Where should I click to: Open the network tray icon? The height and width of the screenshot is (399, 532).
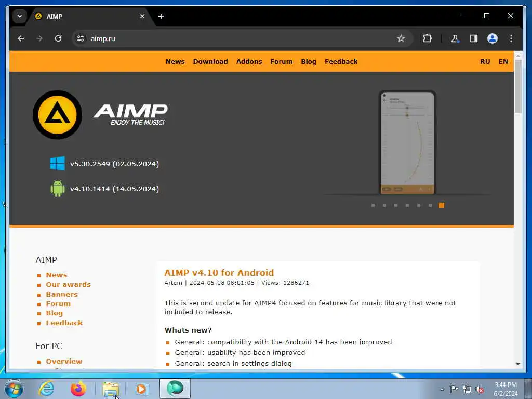[x=467, y=389]
